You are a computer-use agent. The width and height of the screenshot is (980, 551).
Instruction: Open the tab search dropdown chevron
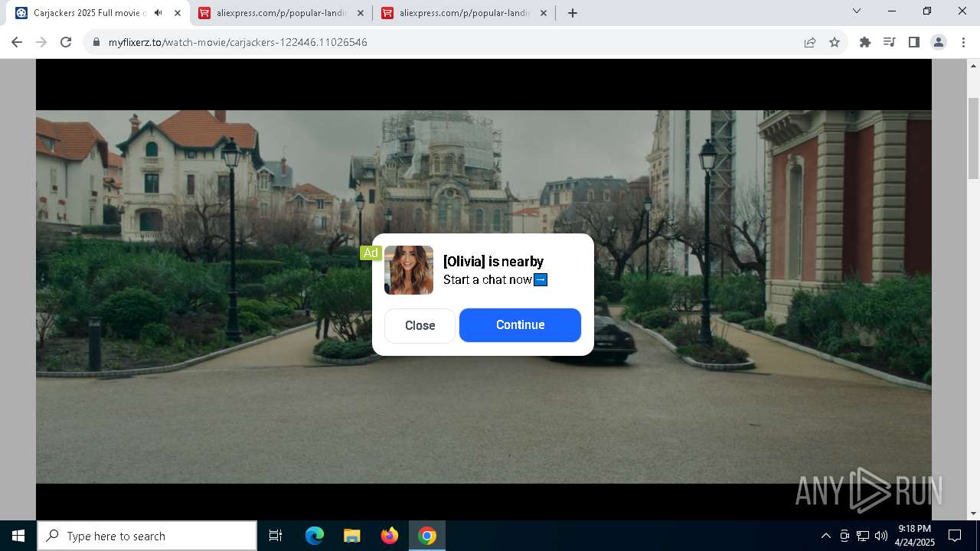tap(857, 11)
